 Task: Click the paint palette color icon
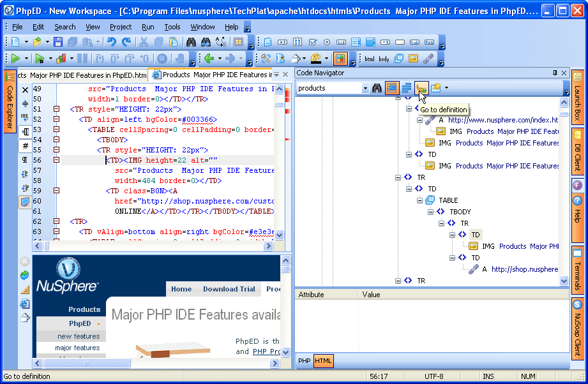pos(316,59)
